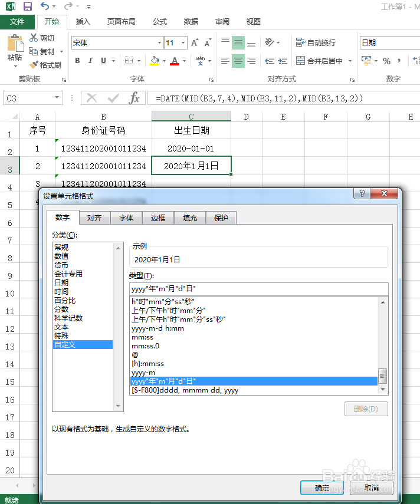
Task: Switch to the 对齐 tab in dialog
Action: pyautogui.click(x=94, y=218)
